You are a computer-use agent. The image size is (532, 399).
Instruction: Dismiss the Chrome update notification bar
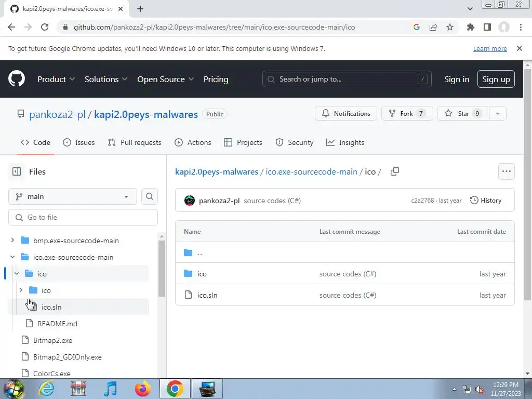click(520, 48)
